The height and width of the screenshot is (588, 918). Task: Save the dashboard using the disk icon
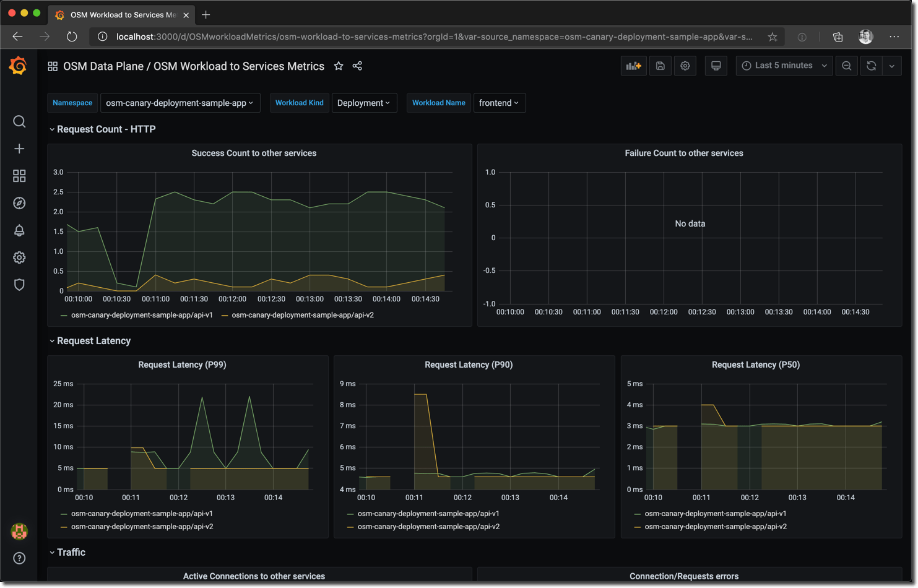pyautogui.click(x=660, y=66)
